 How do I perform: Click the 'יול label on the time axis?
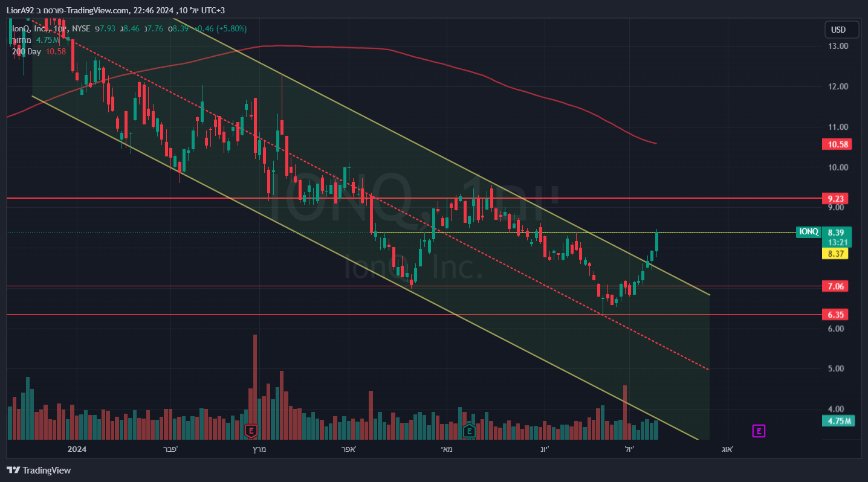[630, 449]
